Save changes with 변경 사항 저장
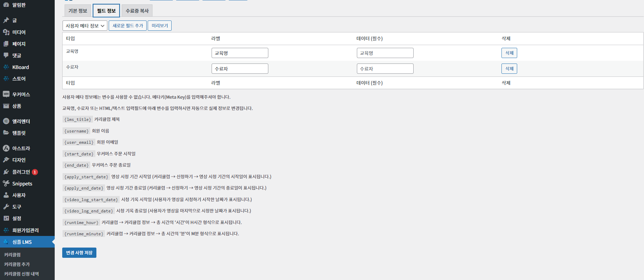Image resolution: width=644 pixels, height=280 pixels. pos(79,253)
